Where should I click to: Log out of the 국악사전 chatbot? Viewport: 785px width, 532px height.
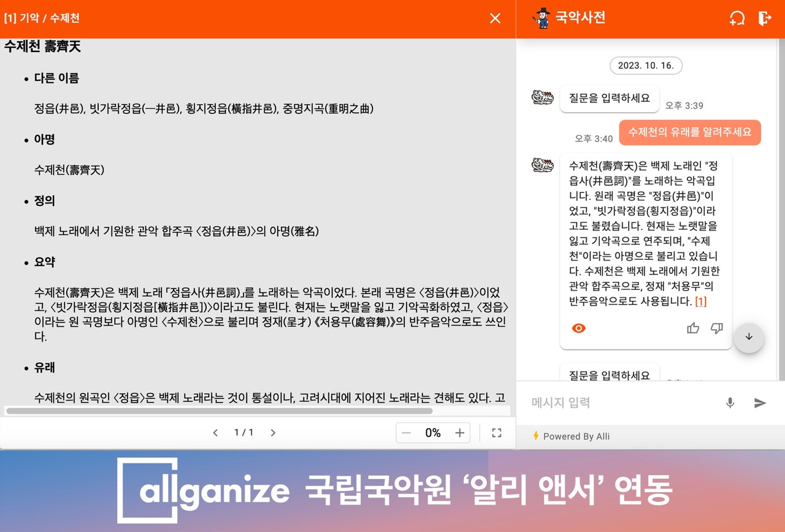click(x=765, y=18)
